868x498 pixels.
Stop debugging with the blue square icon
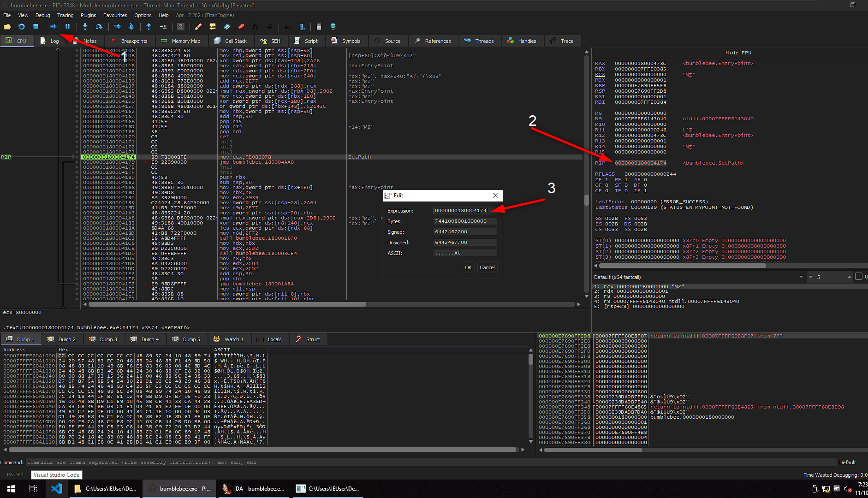[x=36, y=27]
